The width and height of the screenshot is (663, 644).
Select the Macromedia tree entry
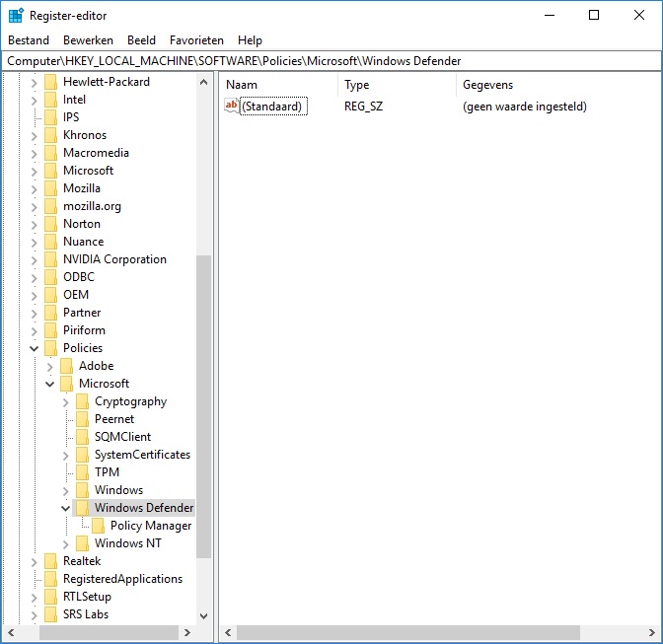(x=96, y=153)
